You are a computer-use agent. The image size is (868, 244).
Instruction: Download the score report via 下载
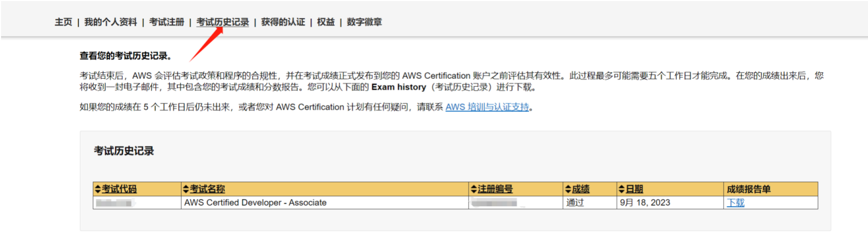click(x=735, y=202)
